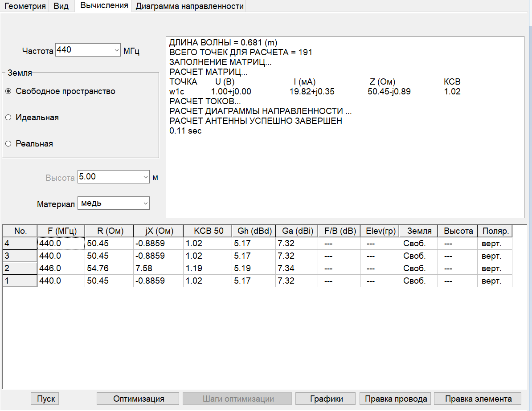Click the 54.76 resistance cell
The height and width of the screenshot is (411, 532).
[109, 268]
